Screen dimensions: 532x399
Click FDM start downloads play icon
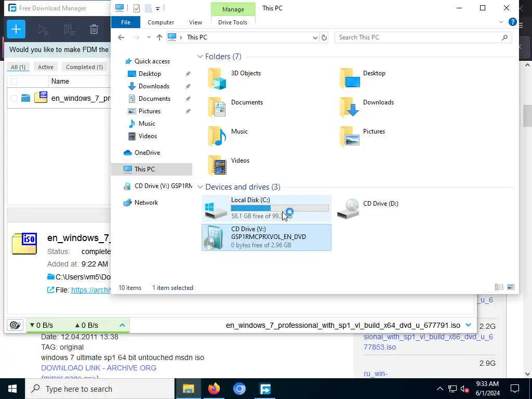(43, 30)
